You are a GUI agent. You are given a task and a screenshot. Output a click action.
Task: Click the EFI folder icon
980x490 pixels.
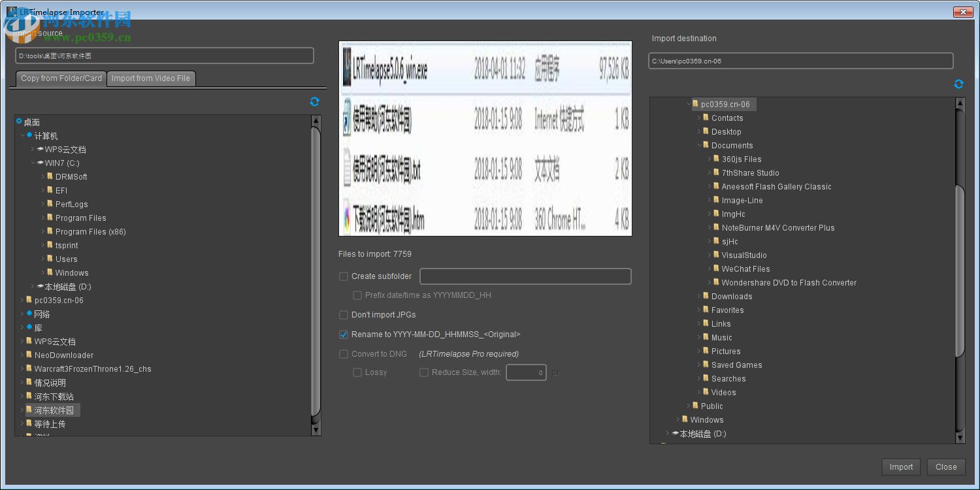(x=50, y=190)
